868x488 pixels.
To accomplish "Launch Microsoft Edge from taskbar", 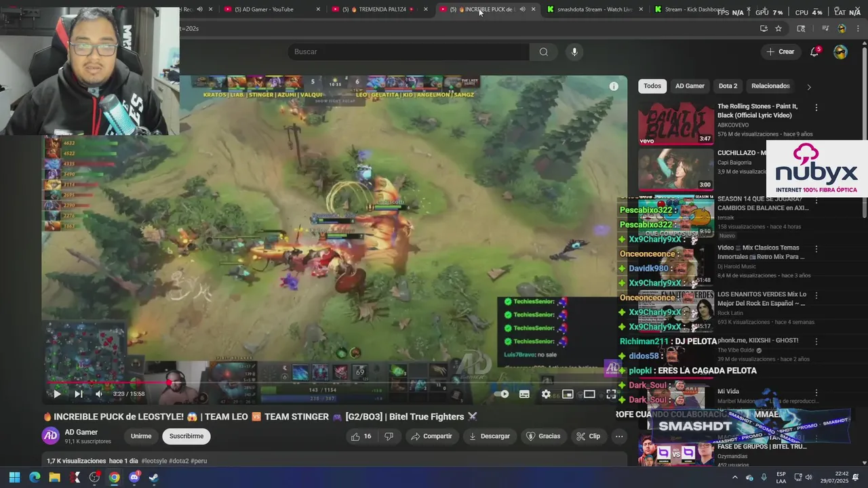I will coord(35,477).
